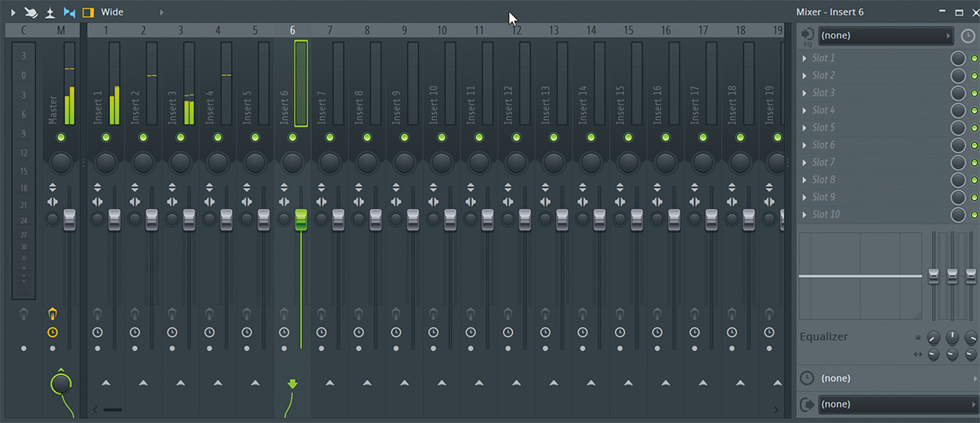
Task: Click the Master volume fader handle
Action: click(x=69, y=219)
